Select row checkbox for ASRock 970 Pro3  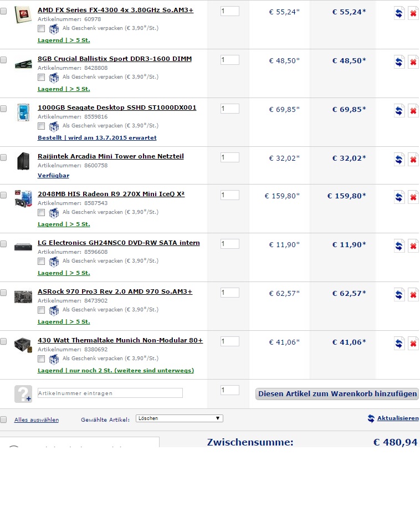(x=3, y=292)
